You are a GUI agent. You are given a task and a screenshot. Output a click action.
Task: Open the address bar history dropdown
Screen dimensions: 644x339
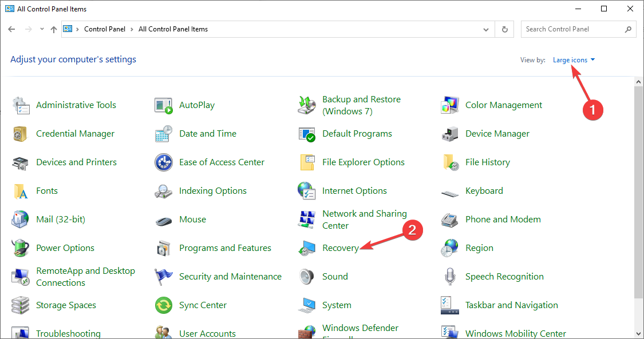(485, 29)
